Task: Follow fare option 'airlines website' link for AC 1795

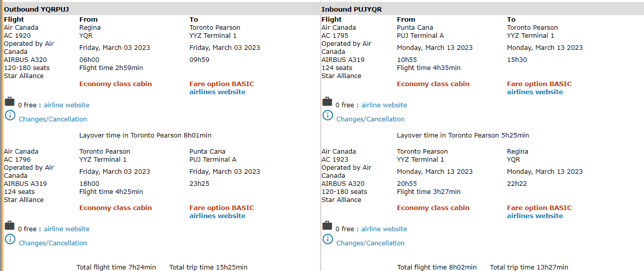Action: point(535,92)
